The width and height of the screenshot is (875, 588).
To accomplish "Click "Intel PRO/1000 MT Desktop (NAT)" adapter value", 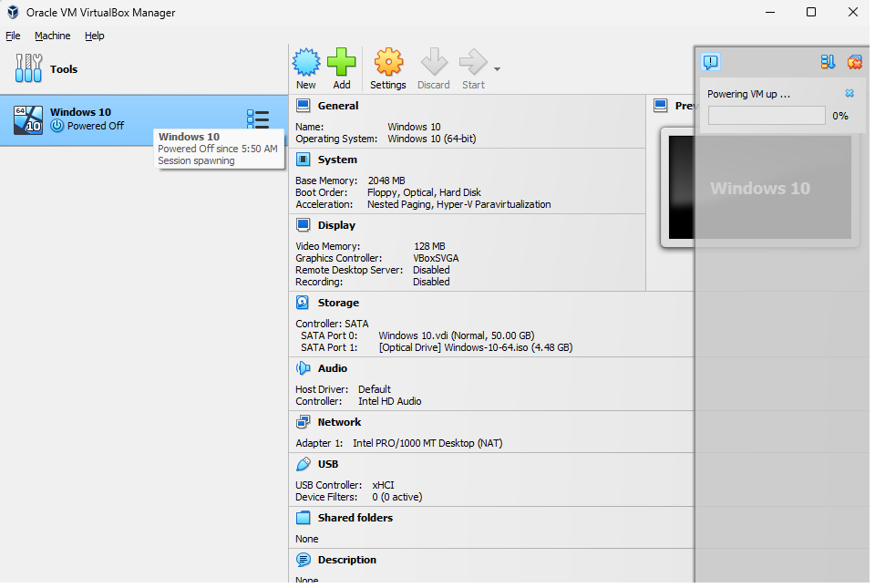I will click(x=427, y=443).
